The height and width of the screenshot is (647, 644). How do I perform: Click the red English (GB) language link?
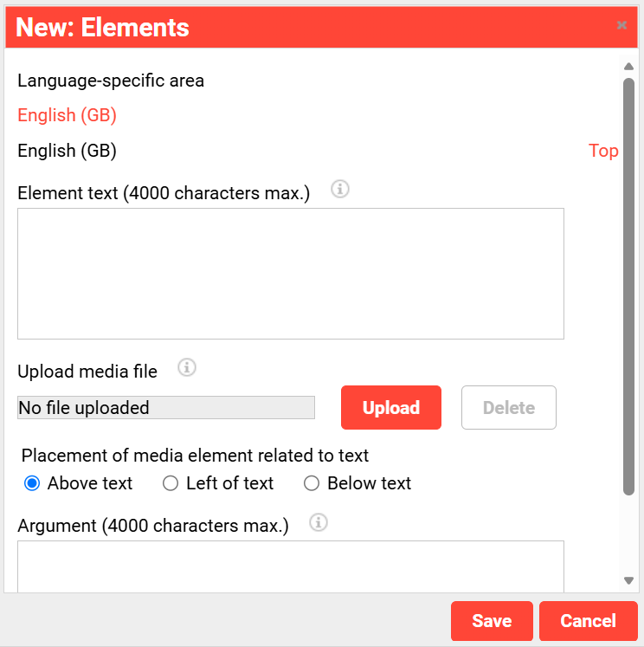coord(67,115)
